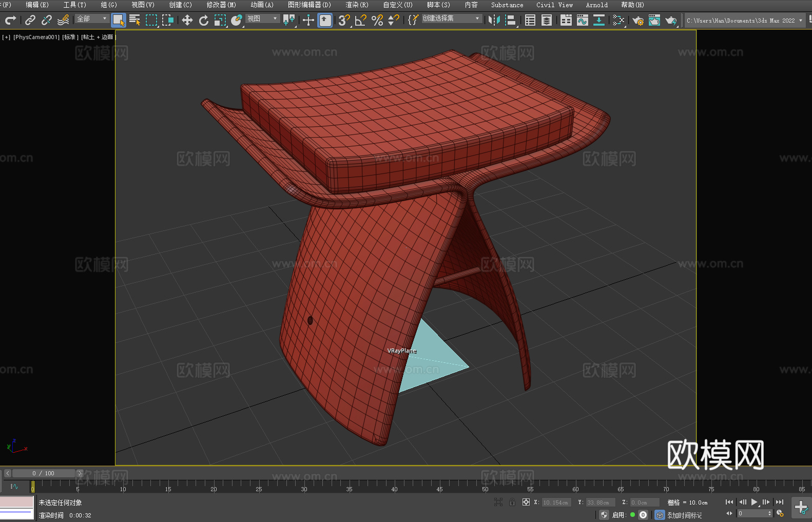
Task: Toggle the Ribbon display icon
Action: click(566, 20)
